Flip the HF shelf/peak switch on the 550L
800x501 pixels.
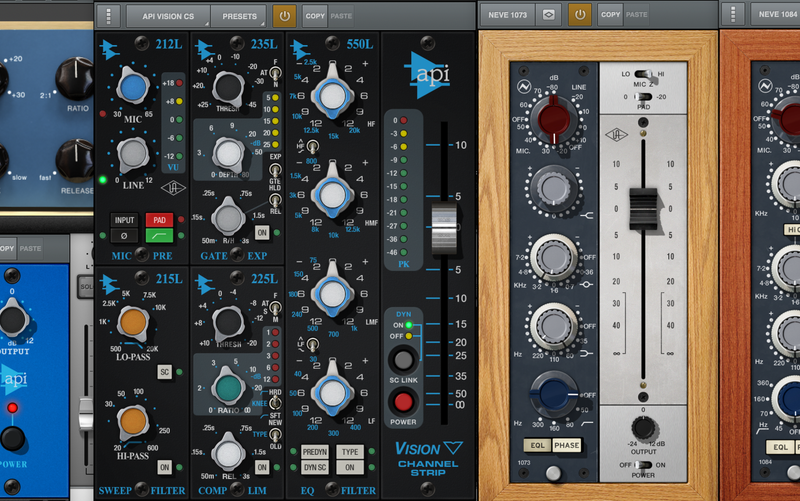(313, 147)
